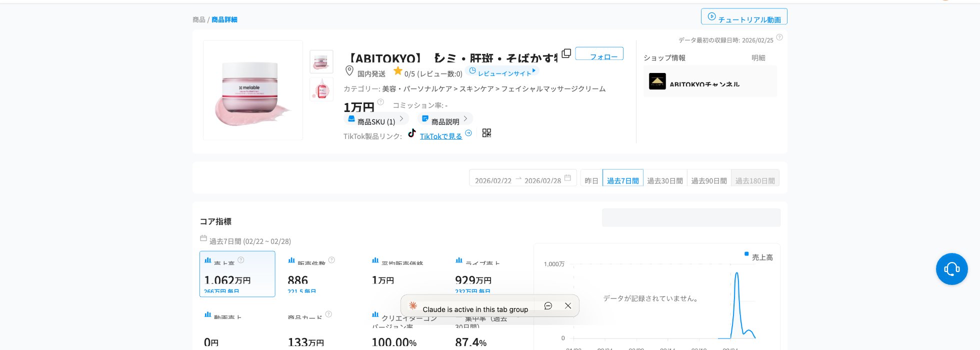
Task: Click the help icon on 売上高 card
Action: pyautogui.click(x=241, y=260)
